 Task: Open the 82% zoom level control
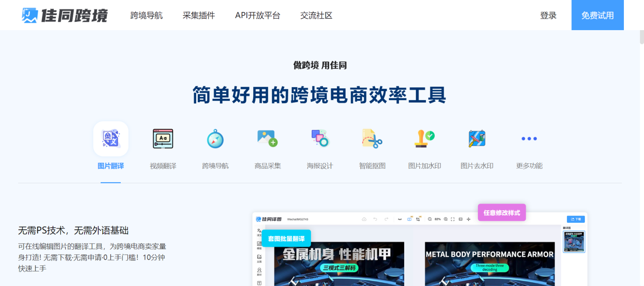(437, 219)
